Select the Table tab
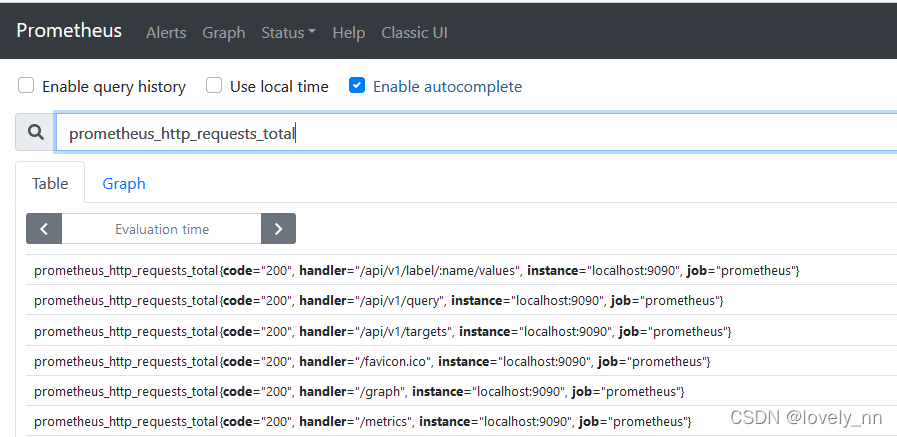Image resolution: width=897 pixels, height=437 pixels. (x=50, y=183)
